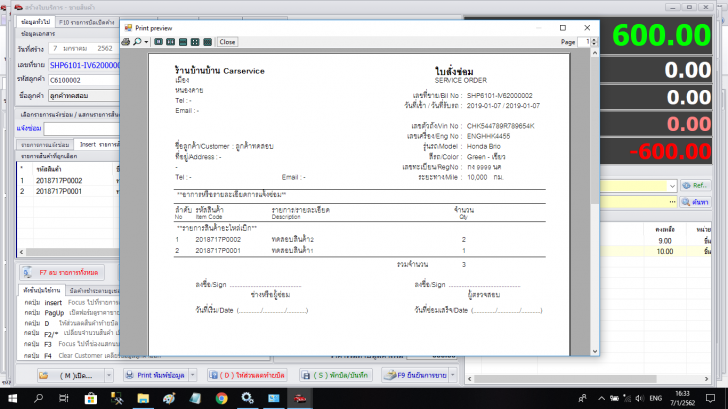Click the item list left scroll arrow
The width and height of the screenshot is (728, 409).
coord(21,252)
